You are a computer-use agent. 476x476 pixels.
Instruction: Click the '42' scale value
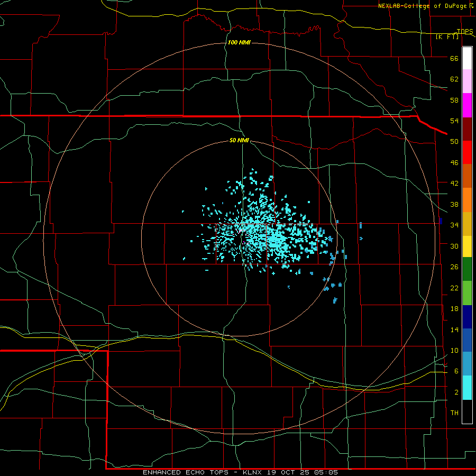(x=454, y=184)
